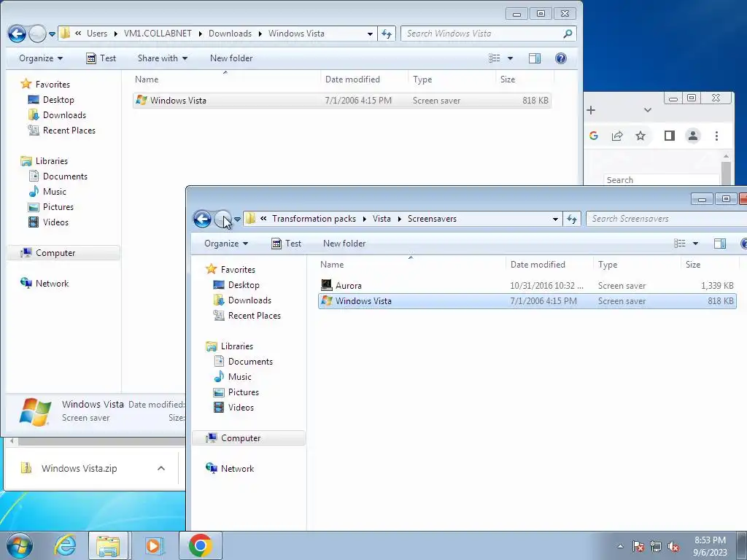Click Google icon in Chrome address bar
This screenshot has height=560, width=747.
click(x=594, y=136)
